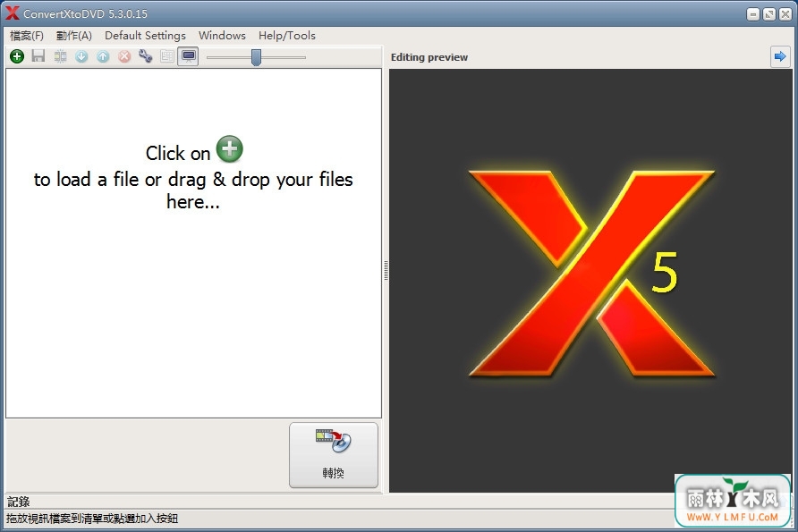Screen dimensions: 798x532
Task: Click the blue arrow next to Editing preview
Action: pyautogui.click(x=780, y=56)
